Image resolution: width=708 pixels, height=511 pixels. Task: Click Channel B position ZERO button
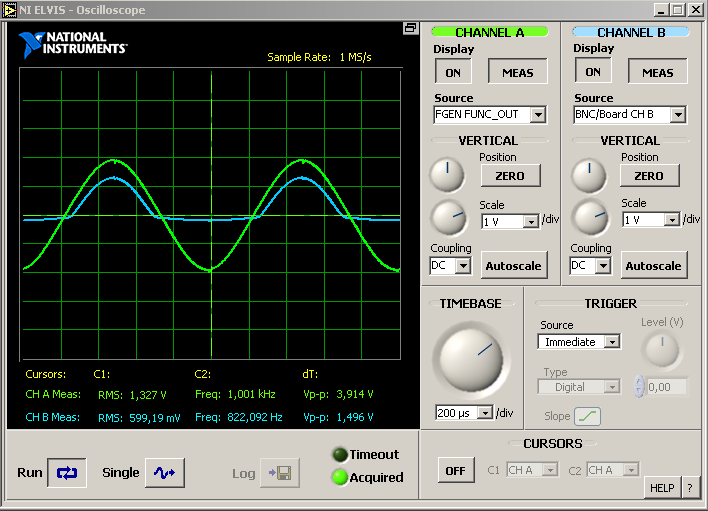click(649, 176)
